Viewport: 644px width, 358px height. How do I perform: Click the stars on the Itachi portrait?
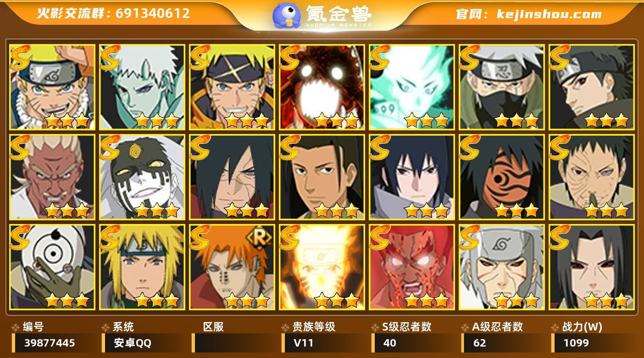(x=606, y=300)
